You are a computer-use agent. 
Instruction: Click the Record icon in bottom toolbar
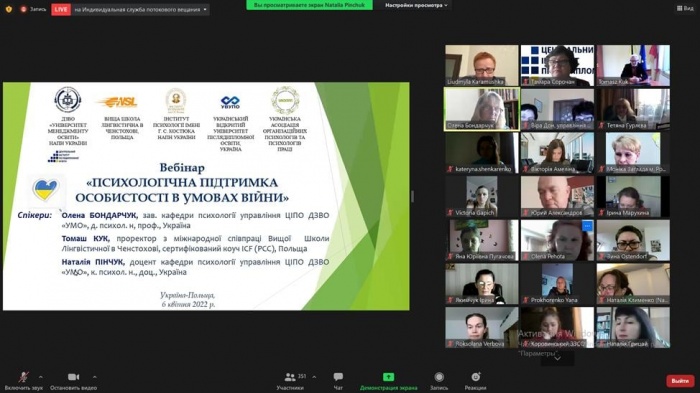[x=439, y=377]
